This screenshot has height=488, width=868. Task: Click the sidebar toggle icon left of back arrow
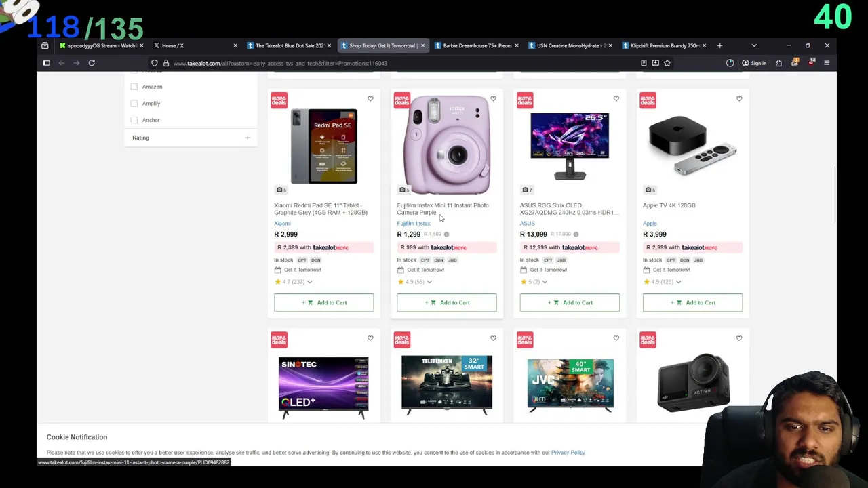[46, 63]
